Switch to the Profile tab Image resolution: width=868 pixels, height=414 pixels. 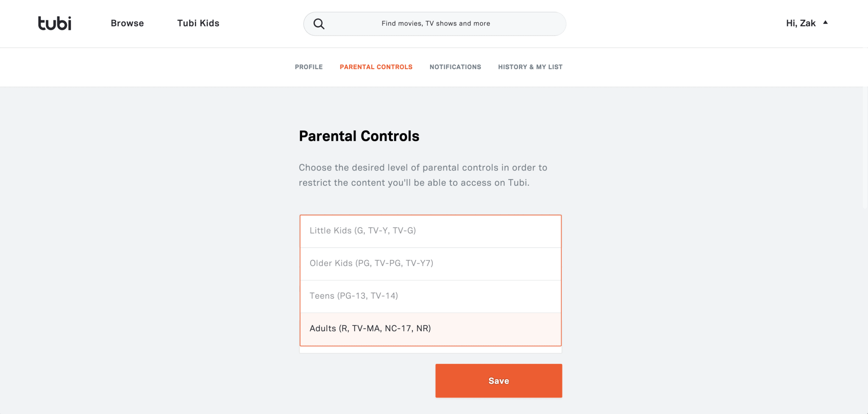click(x=309, y=67)
